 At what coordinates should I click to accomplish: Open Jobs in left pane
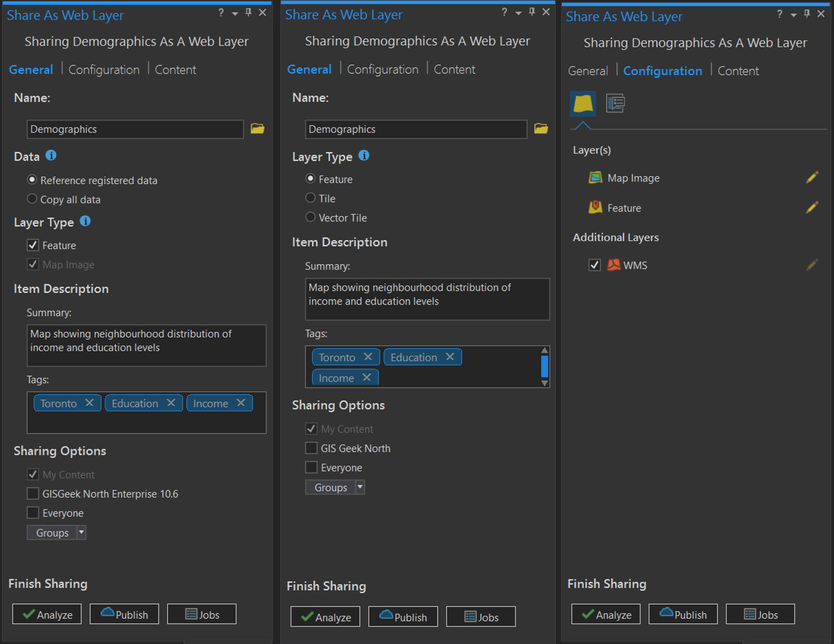click(202, 614)
